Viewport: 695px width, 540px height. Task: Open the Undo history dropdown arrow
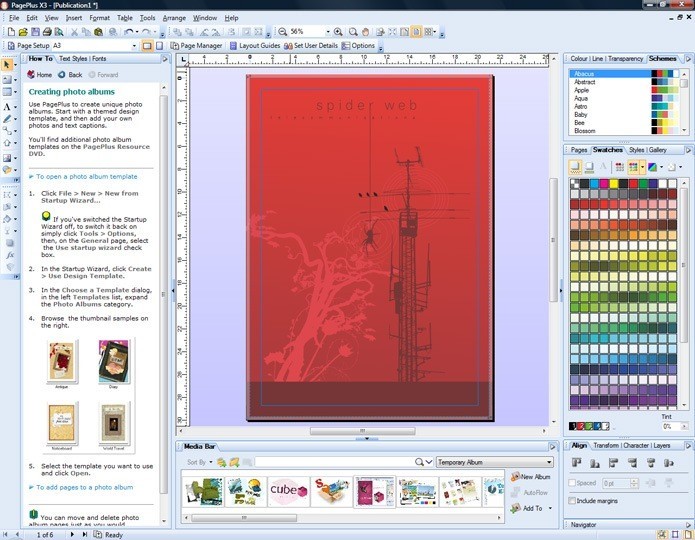click(137, 31)
